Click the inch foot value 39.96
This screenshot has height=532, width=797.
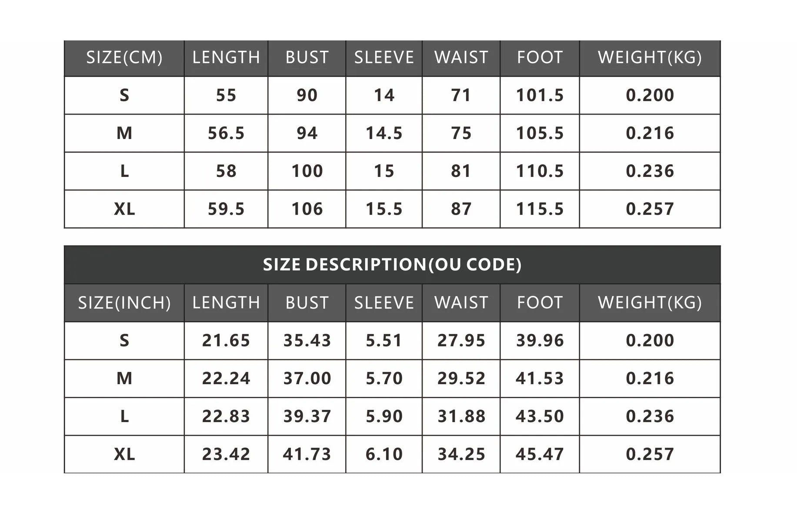click(540, 340)
